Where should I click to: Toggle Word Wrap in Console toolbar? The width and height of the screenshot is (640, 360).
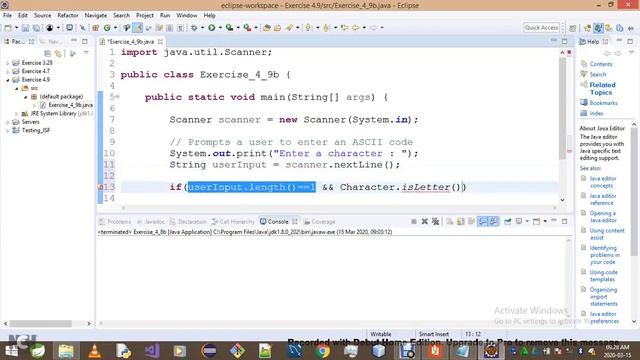[x=471, y=221]
